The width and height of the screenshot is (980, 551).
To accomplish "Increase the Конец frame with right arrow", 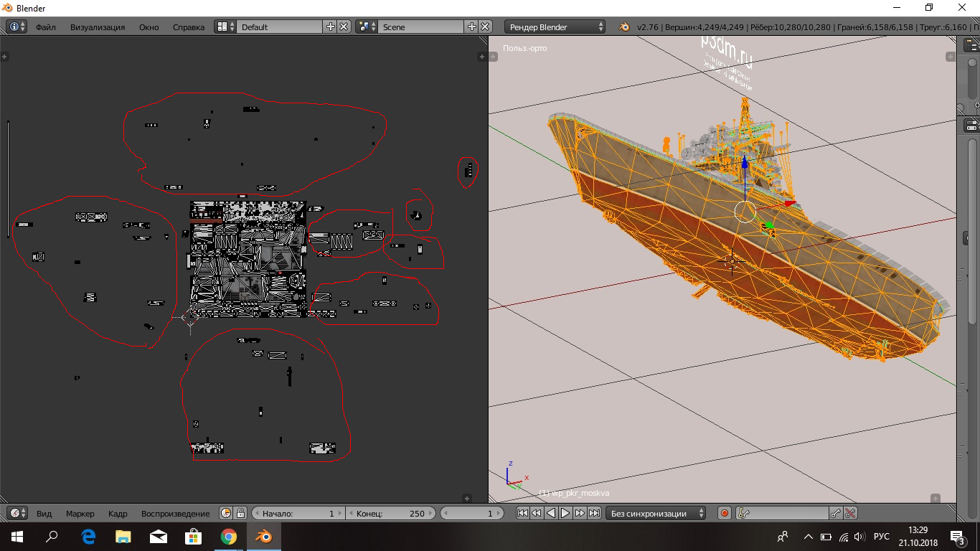I will (x=431, y=513).
